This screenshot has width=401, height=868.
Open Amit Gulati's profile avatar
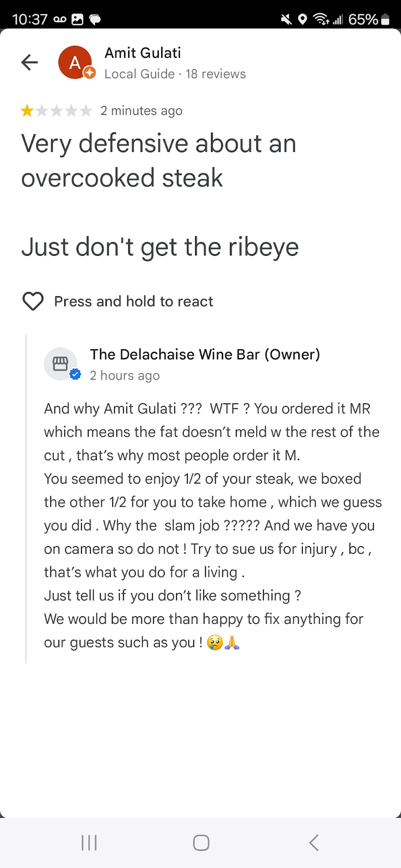point(75,62)
